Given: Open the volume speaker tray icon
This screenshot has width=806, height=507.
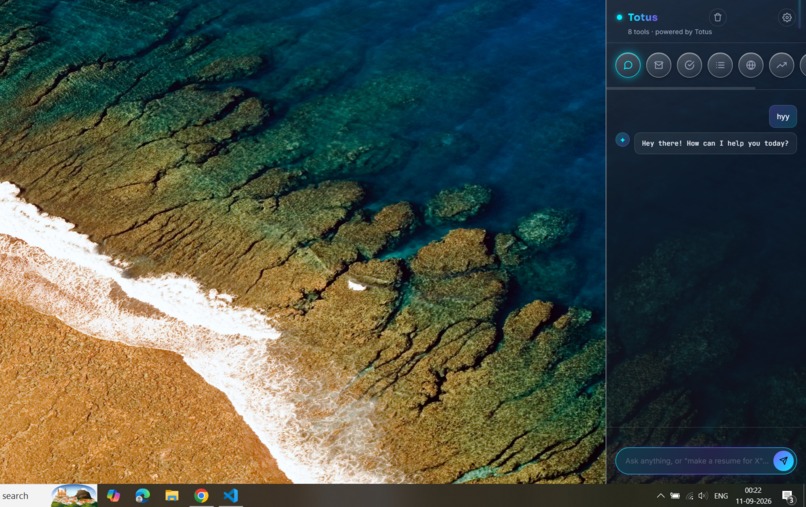Looking at the screenshot, I should 703,496.
